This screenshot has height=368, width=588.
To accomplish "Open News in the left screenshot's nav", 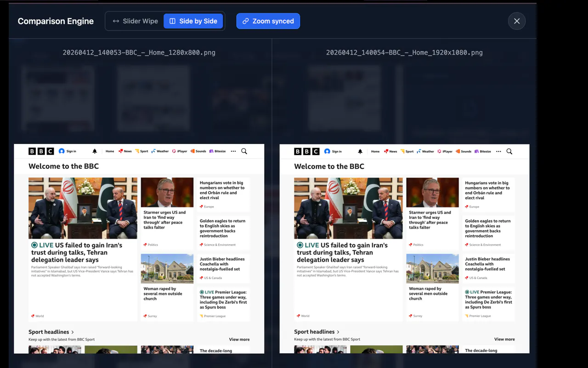I will (x=125, y=151).
